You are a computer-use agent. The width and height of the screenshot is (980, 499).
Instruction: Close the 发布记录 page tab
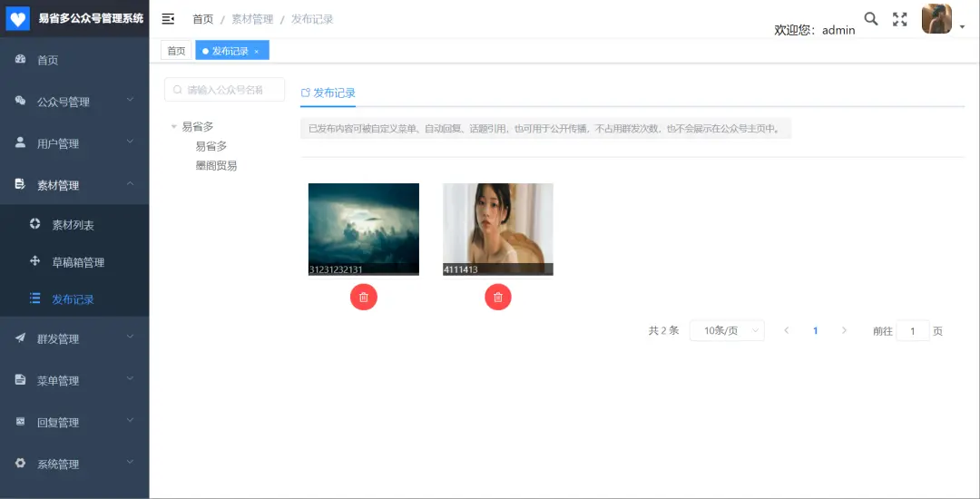[256, 51]
